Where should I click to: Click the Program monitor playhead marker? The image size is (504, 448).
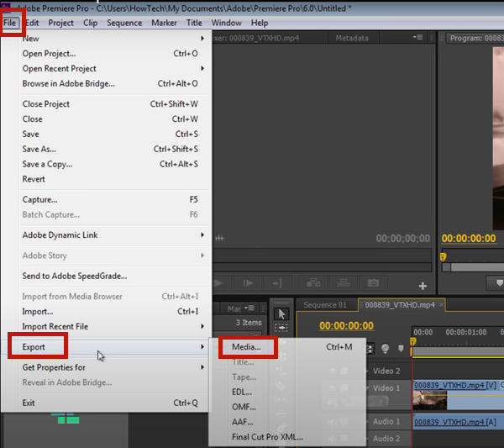coord(443,257)
